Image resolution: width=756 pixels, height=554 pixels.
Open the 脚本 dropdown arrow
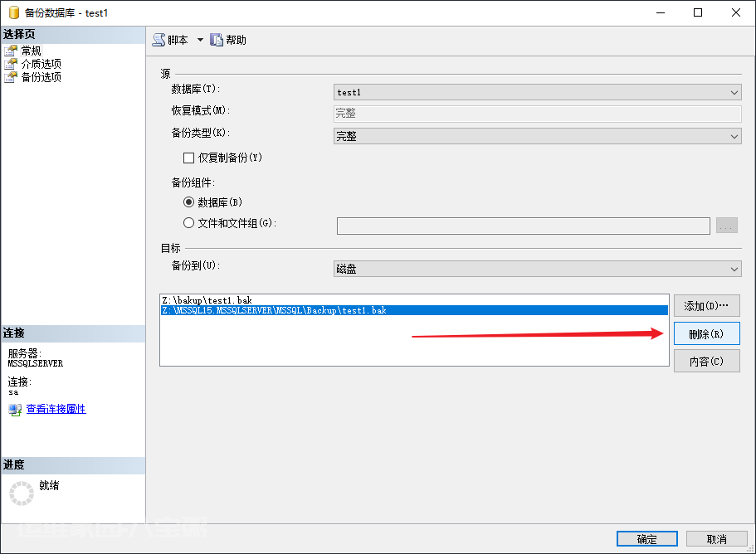(x=200, y=40)
